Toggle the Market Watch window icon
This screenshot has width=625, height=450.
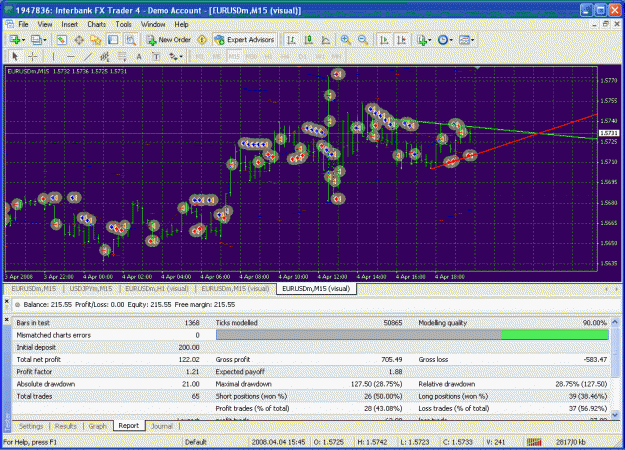tap(61, 40)
